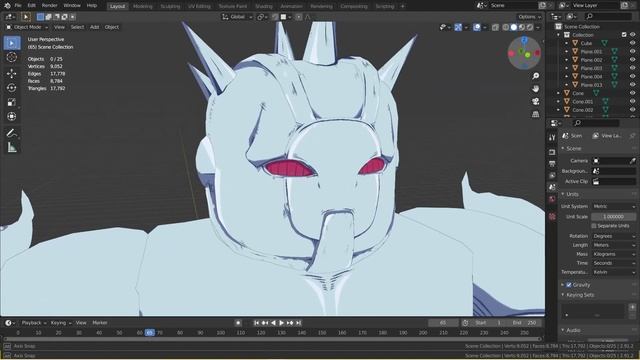Screen dimensions: 640x360
Task: Jump to the timeline end frame
Action: (299, 323)
